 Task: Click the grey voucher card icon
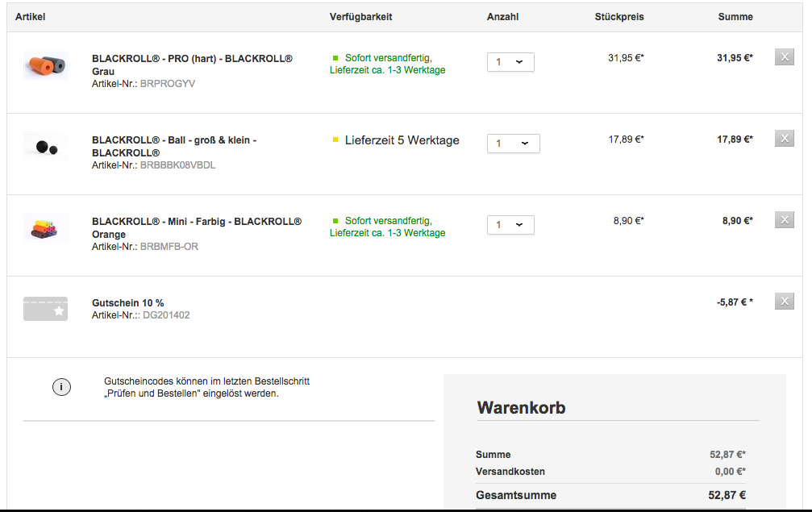(45, 309)
